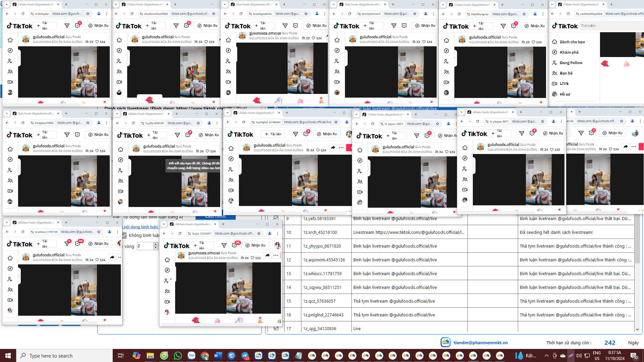The width and height of the screenshot is (644, 362).
Task: Toggle the checkbox for row 17
Action: click(x=276, y=328)
